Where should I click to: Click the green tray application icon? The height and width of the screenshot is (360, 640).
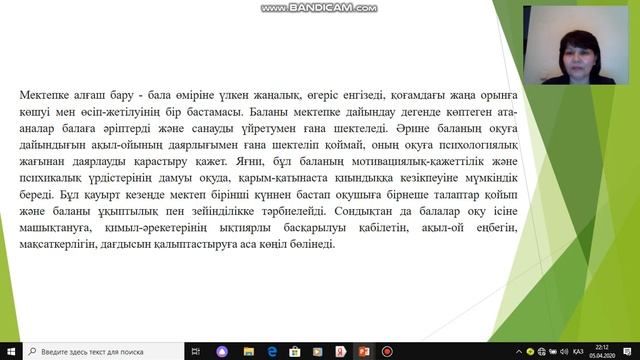click(530, 351)
